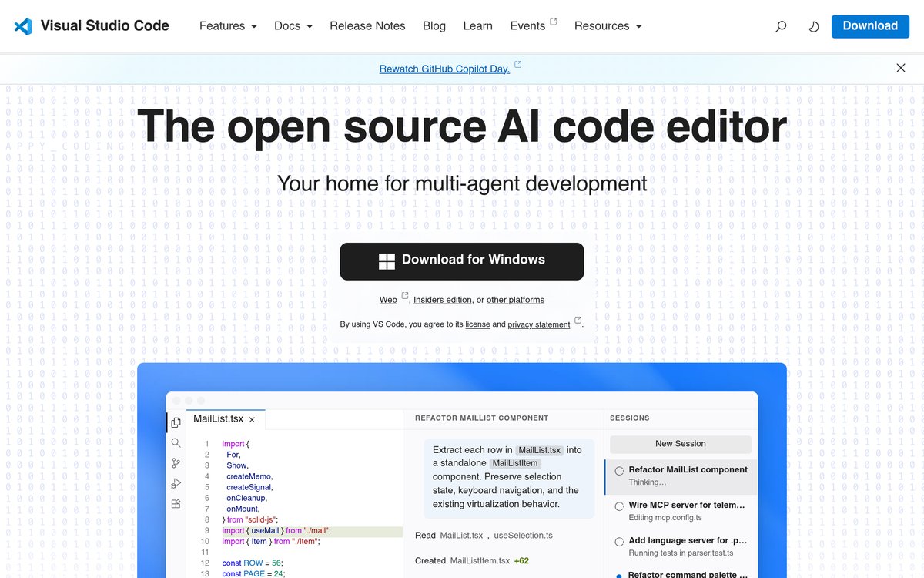
Task: Click the headline The open source AI code editor
Action: pyautogui.click(x=462, y=126)
